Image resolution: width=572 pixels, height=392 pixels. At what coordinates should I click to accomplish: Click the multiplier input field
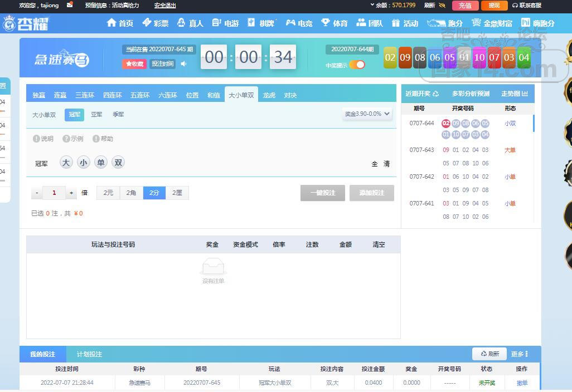tap(54, 193)
